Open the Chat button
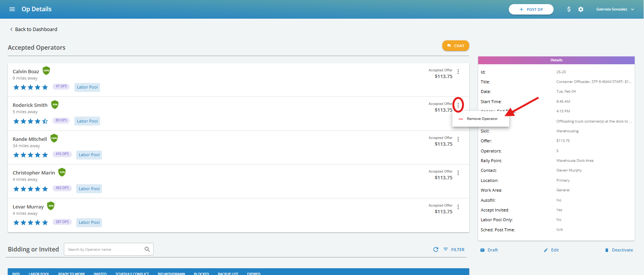The width and height of the screenshot is (644, 275). point(455,46)
